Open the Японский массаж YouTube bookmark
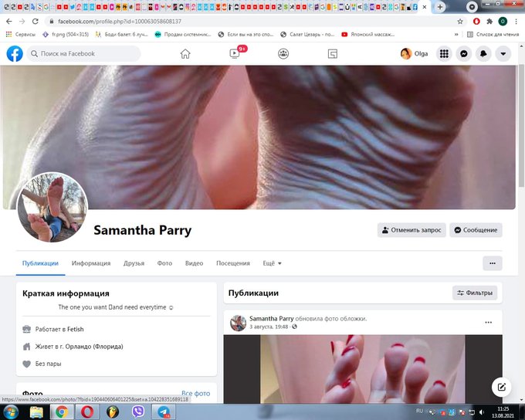525x420 pixels. [367, 34]
